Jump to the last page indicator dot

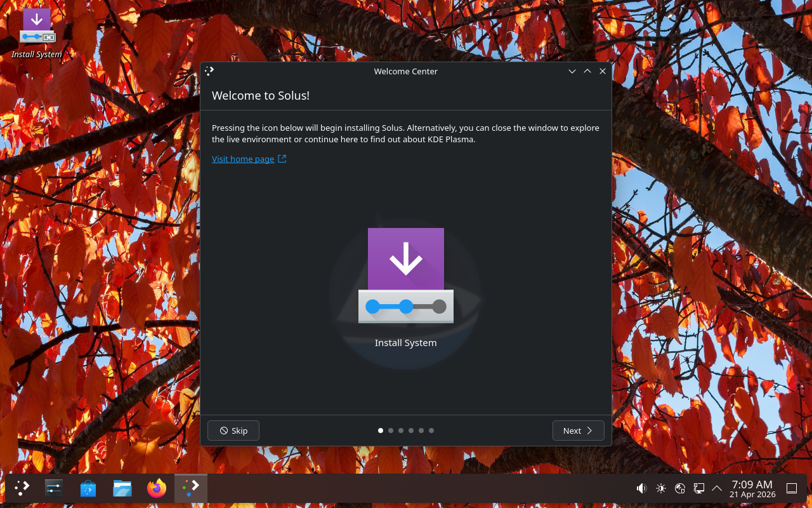[x=431, y=431]
